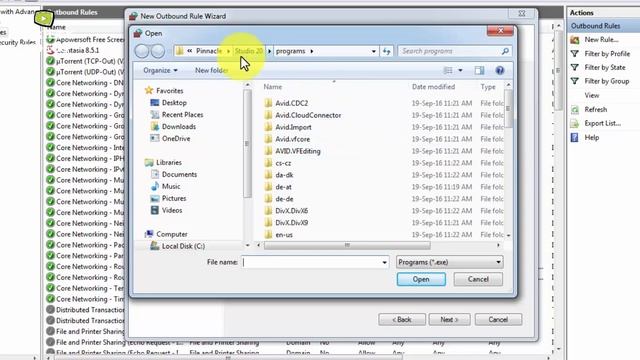Select the DivX.DivX6 folder icon
640x360 pixels.
pos(268,211)
